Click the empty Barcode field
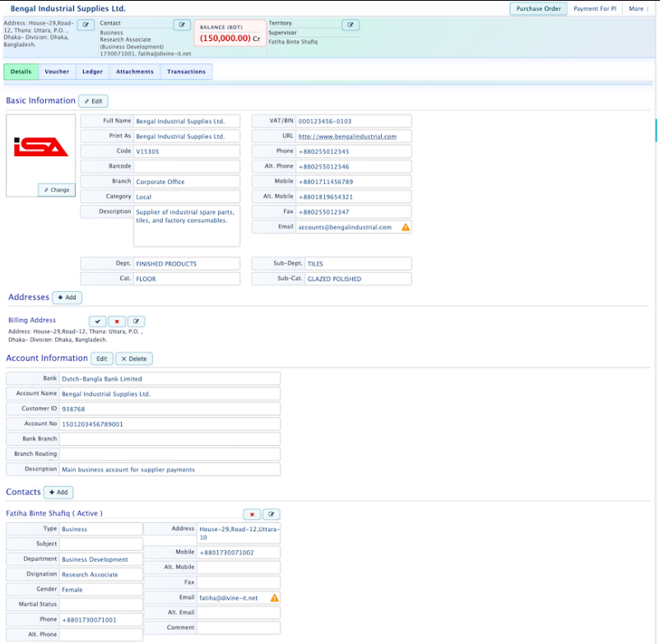This screenshot has width=660, height=644. pos(187,166)
